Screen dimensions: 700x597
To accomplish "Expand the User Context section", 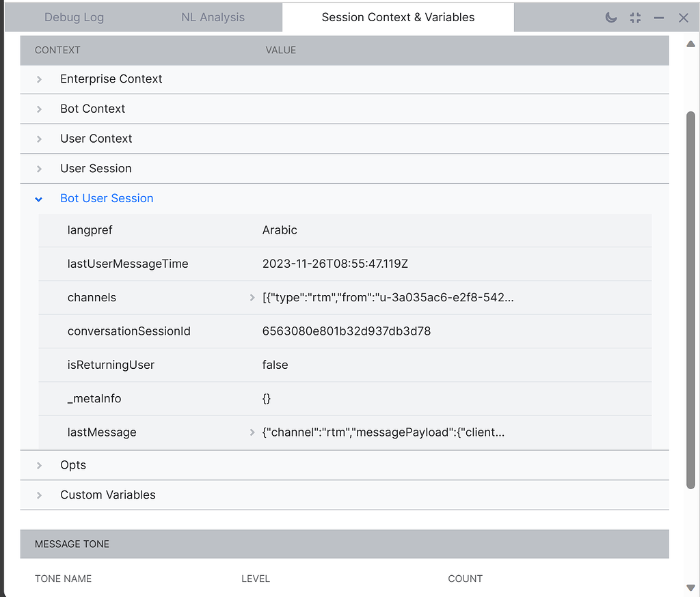I will tap(38, 139).
